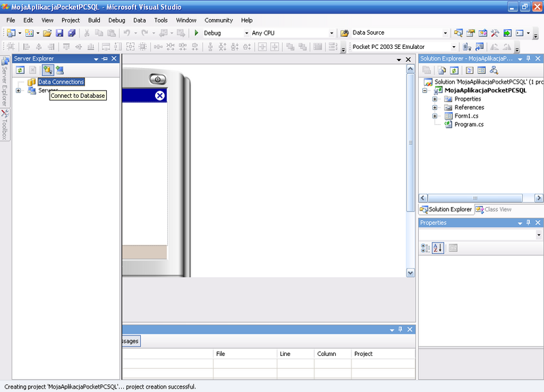Sort error list by File column
544x392 pixels.
coord(245,354)
